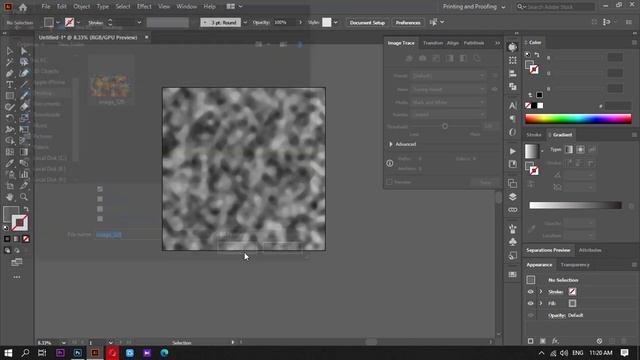
Task: Choose Linear gradient type
Action: pyautogui.click(x=569, y=150)
